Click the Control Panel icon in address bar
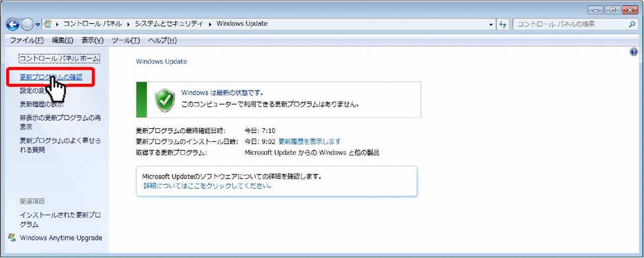Image resolution: width=644 pixels, height=258 pixels. tap(48, 24)
